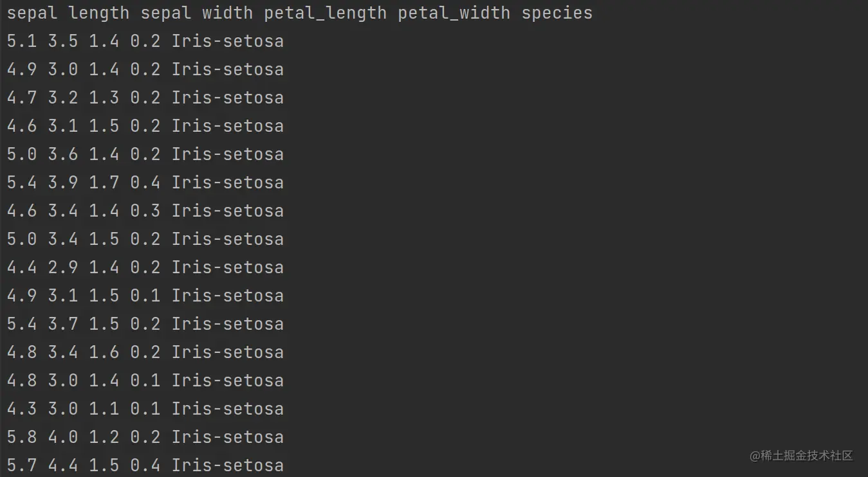The image size is (868, 477).
Task: Click the row with 4.8 3.4 1.6
Action: tap(145, 352)
